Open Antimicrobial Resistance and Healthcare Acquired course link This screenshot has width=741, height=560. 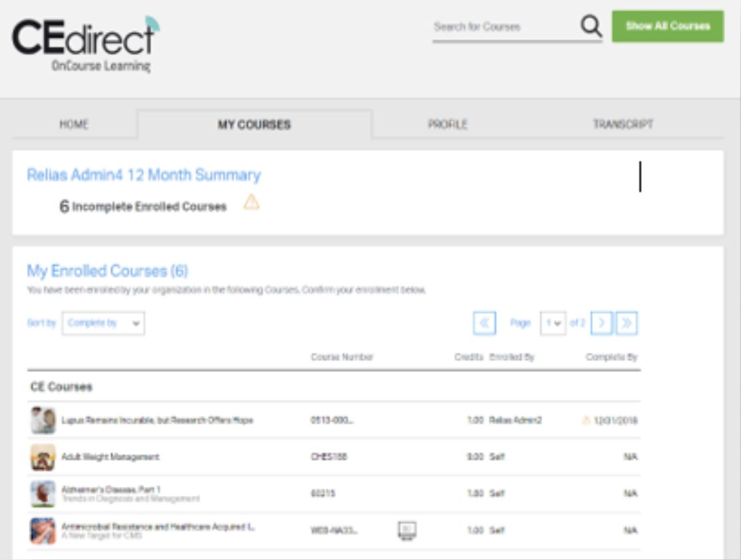pos(158,527)
